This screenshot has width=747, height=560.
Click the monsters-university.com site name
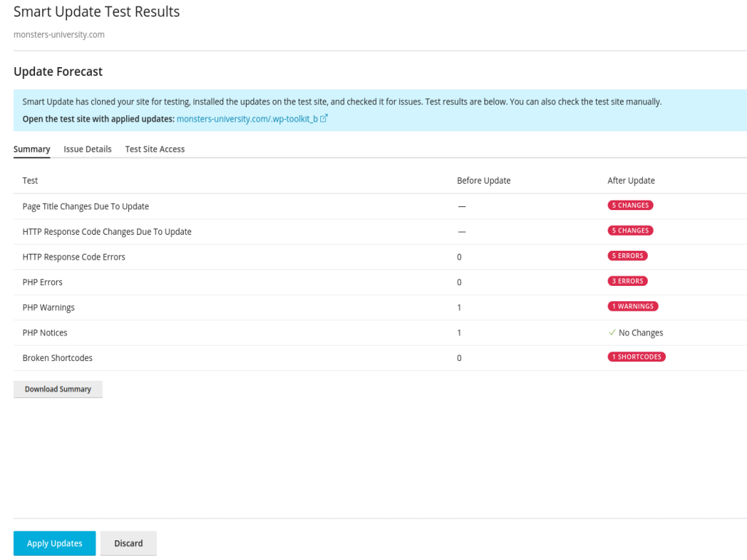coord(58,34)
